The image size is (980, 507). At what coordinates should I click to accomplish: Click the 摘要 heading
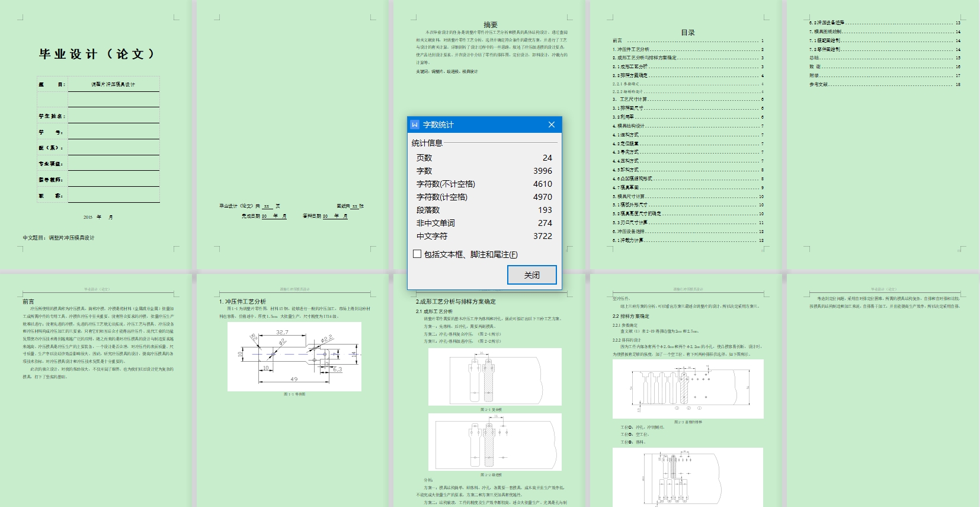pos(491,25)
